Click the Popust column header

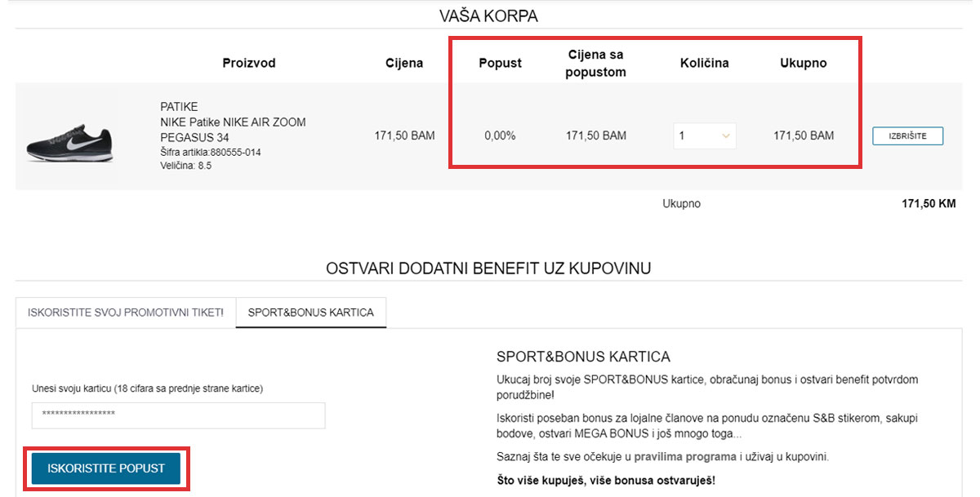pyautogui.click(x=500, y=64)
